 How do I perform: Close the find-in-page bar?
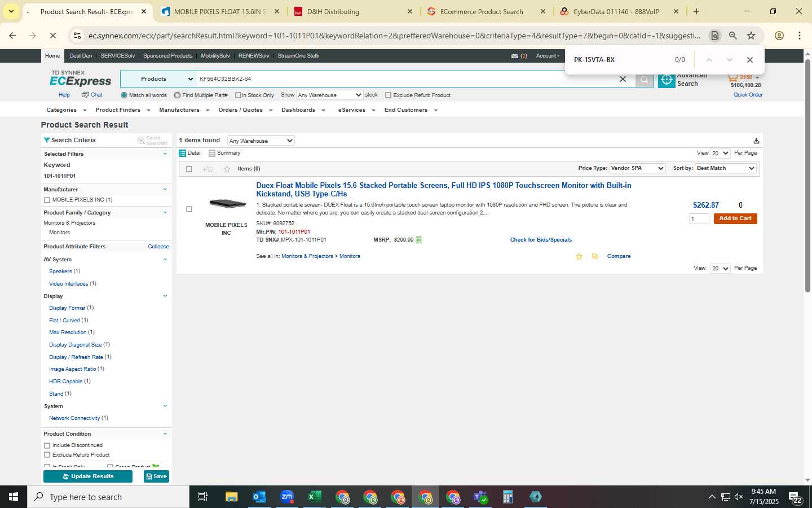point(749,60)
